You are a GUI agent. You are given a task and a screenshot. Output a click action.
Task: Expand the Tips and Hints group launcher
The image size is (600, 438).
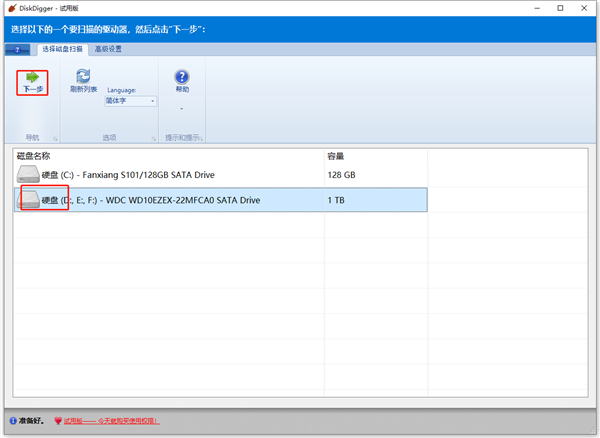[x=203, y=138]
